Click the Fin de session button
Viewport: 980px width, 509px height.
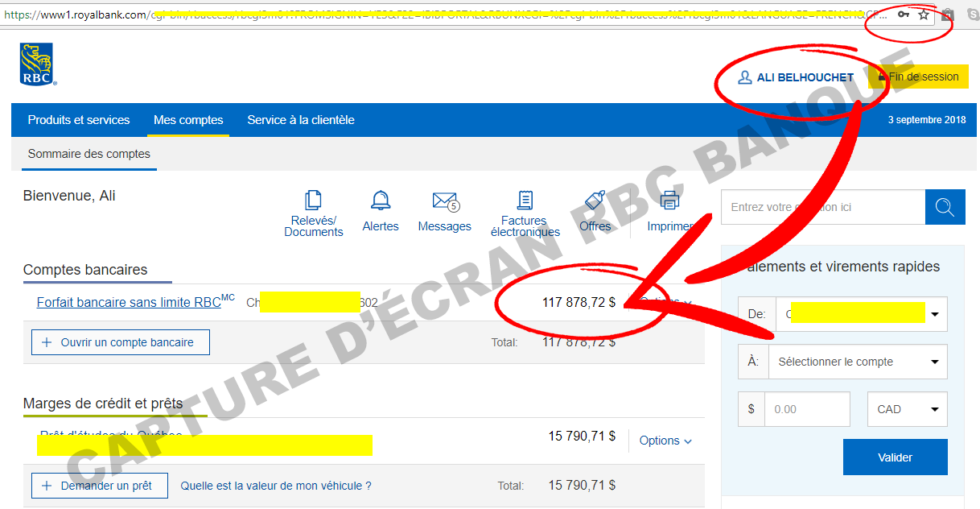click(x=918, y=77)
